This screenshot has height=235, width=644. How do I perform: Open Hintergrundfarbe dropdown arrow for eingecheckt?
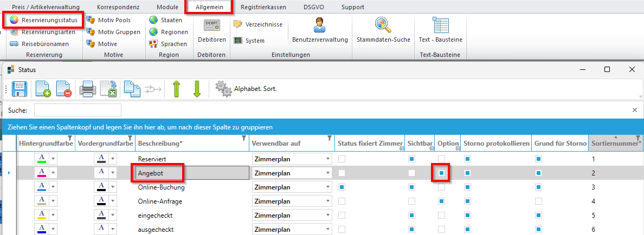click(x=53, y=216)
